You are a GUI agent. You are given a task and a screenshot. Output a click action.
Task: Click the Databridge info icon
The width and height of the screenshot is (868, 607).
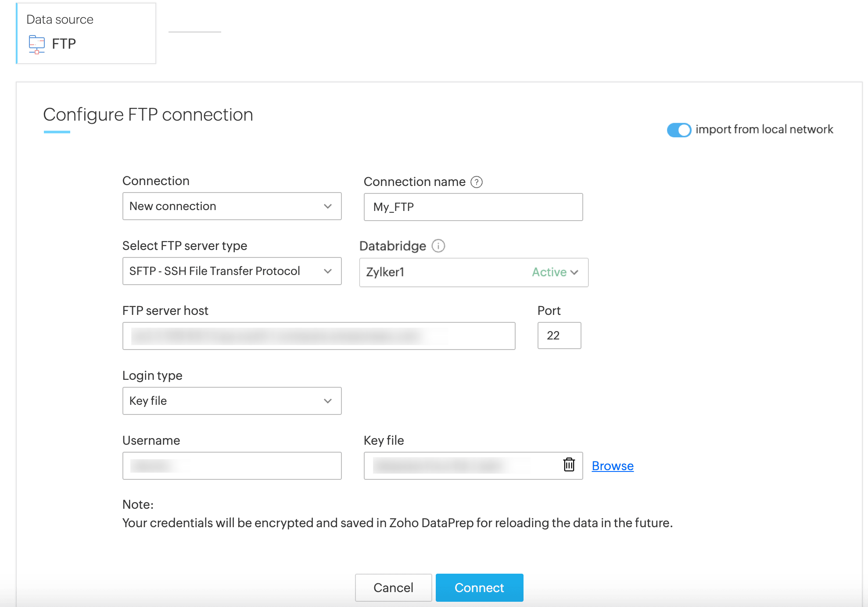click(438, 246)
